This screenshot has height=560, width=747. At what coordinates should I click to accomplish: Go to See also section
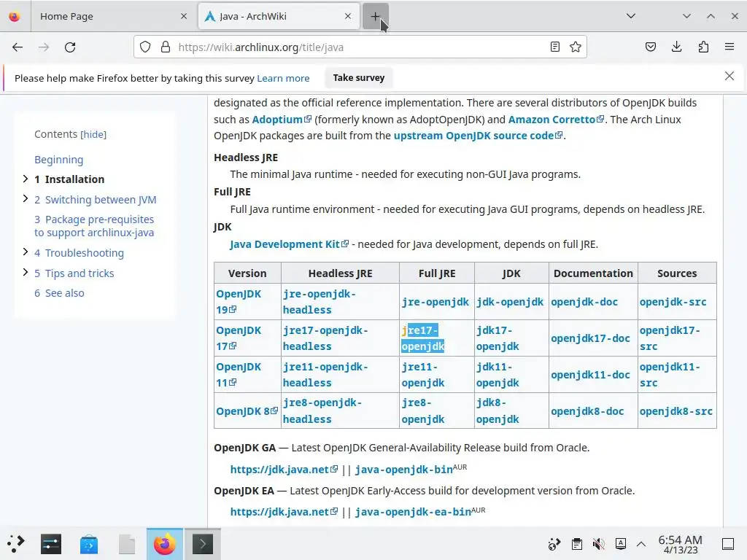tap(59, 293)
